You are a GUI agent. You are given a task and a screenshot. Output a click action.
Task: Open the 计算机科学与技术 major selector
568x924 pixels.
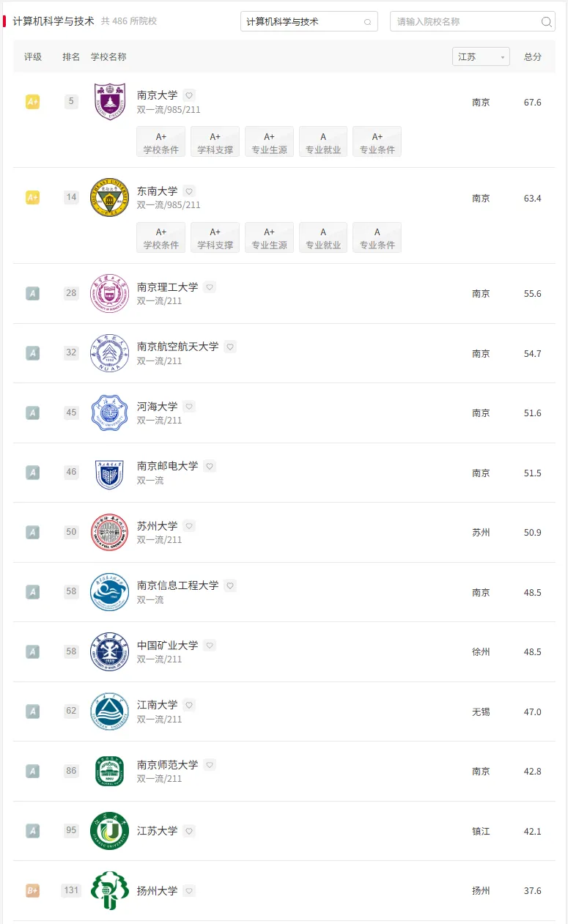[x=309, y=22]
